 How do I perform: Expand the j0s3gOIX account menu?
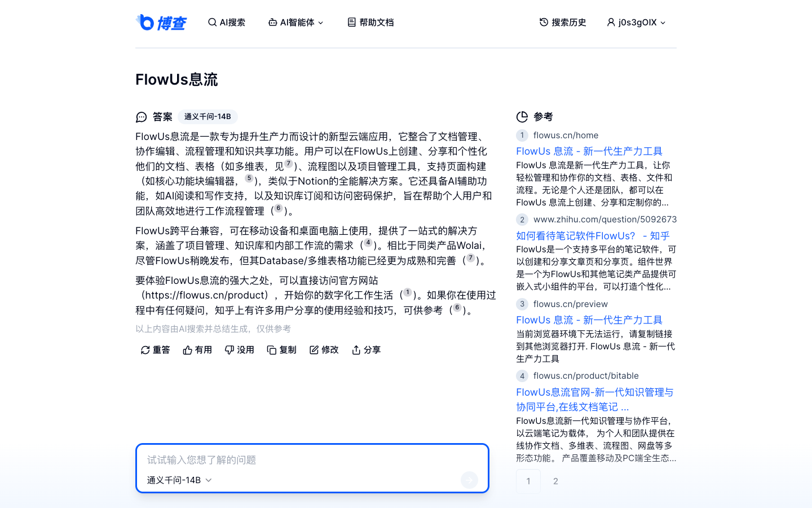click(636, 22)
